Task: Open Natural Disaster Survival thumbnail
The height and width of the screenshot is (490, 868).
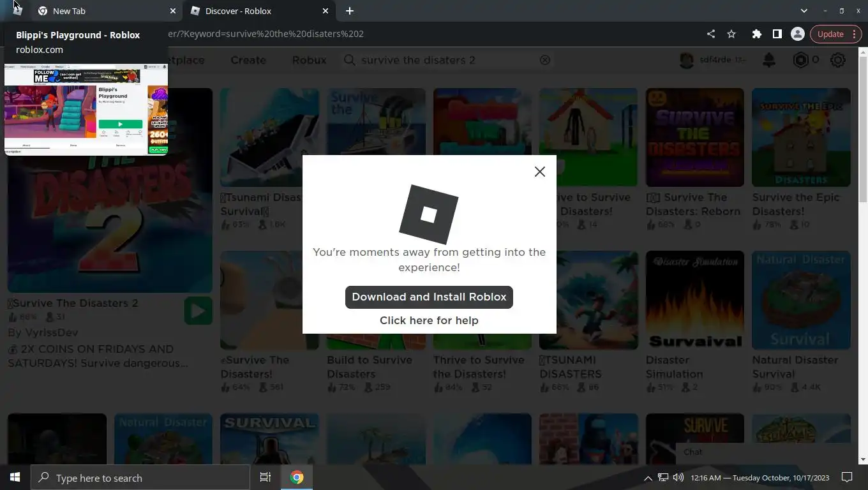Action: point(801,300)
